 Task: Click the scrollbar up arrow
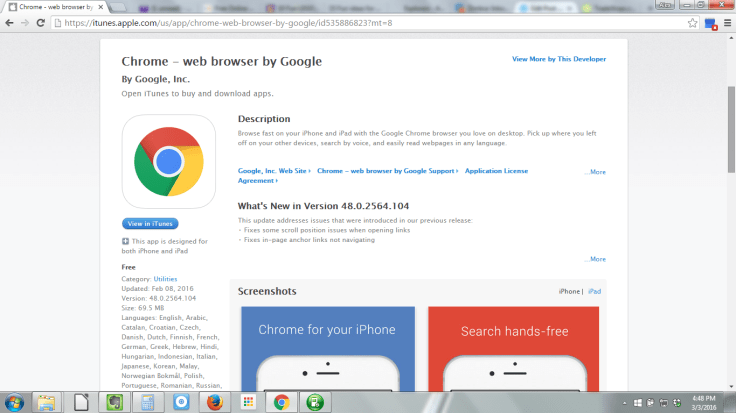(x=731, y=37)
